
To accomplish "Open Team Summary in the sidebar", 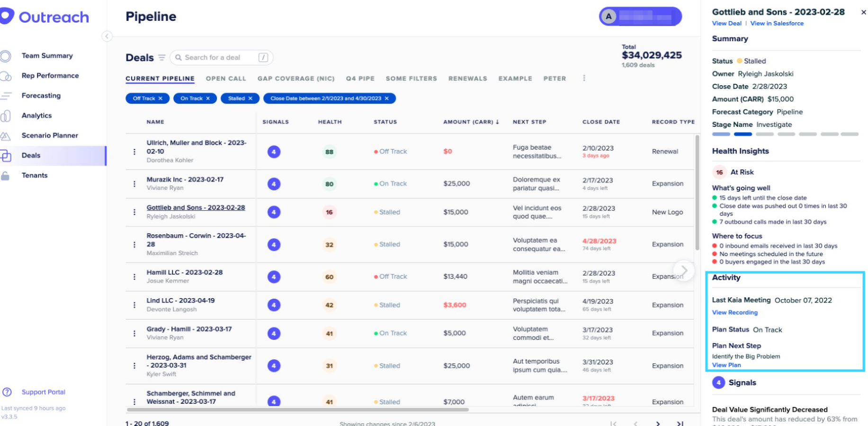I will [x=47, y=56].
